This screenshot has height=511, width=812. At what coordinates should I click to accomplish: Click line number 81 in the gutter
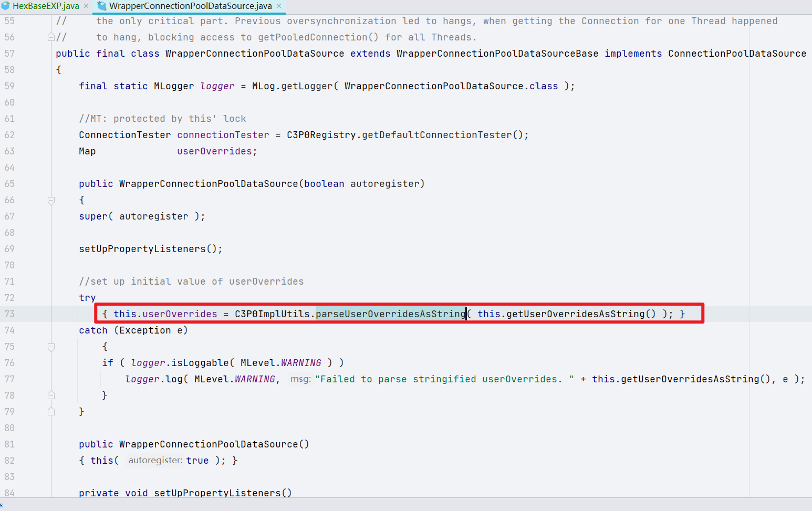[x=9, y=444]
